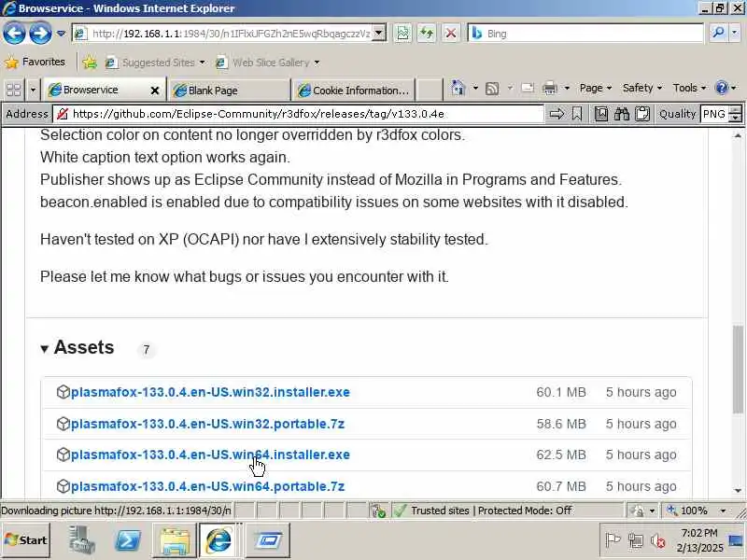The width and height of the screenshot is (747, 560).
Task: Click the muted volume tray icon
Action: pyautogui.click(x=658, y=540)
